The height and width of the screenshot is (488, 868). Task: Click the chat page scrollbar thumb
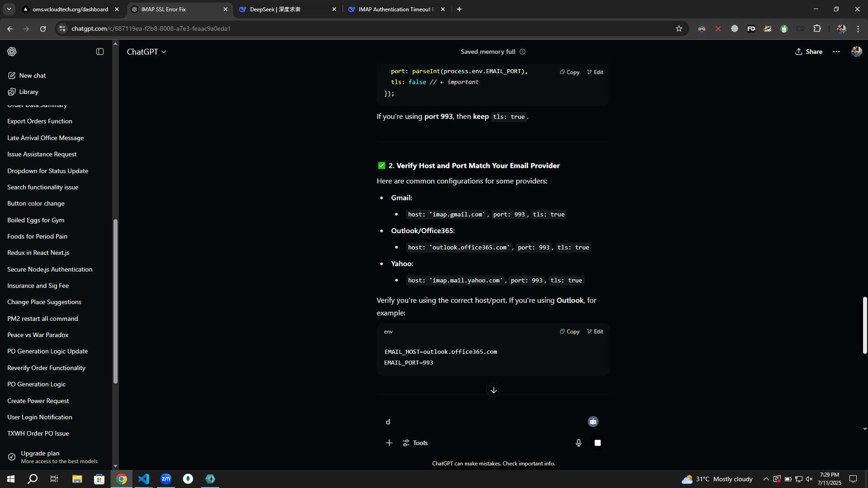[864, 325]
